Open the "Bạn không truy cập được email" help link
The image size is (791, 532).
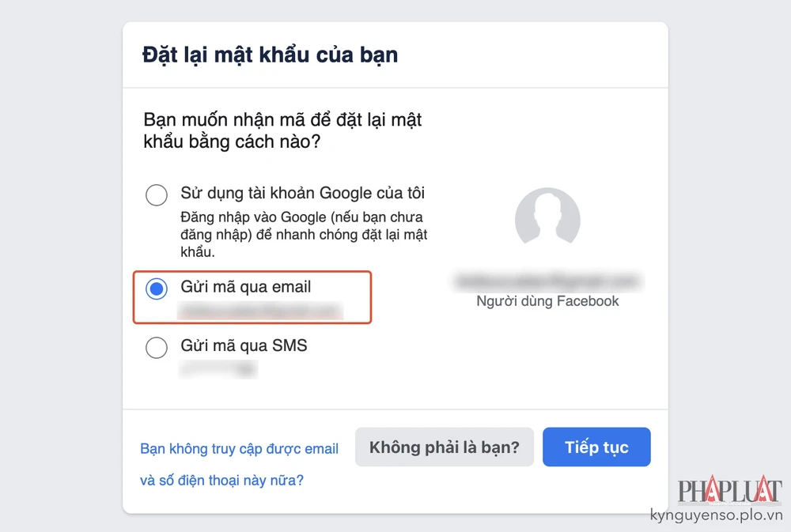tap(239, 448)
